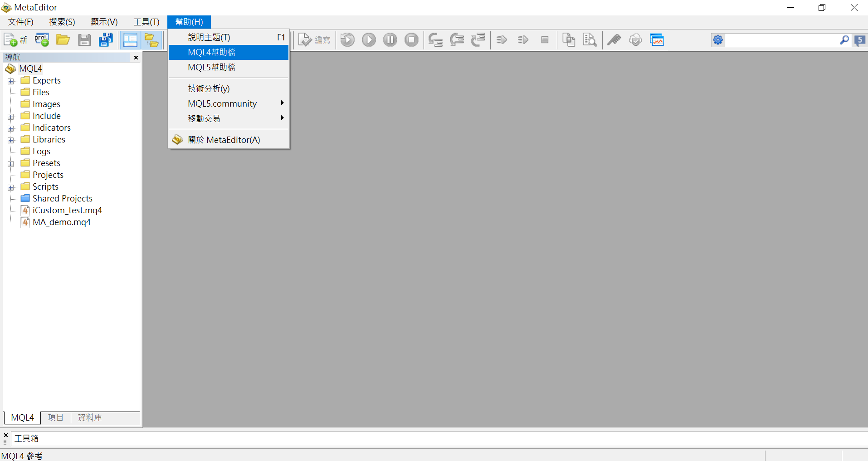This screenshot has height=461, width=868.
Task: Click the small stop profiling square icon
Action: [545, 40]
